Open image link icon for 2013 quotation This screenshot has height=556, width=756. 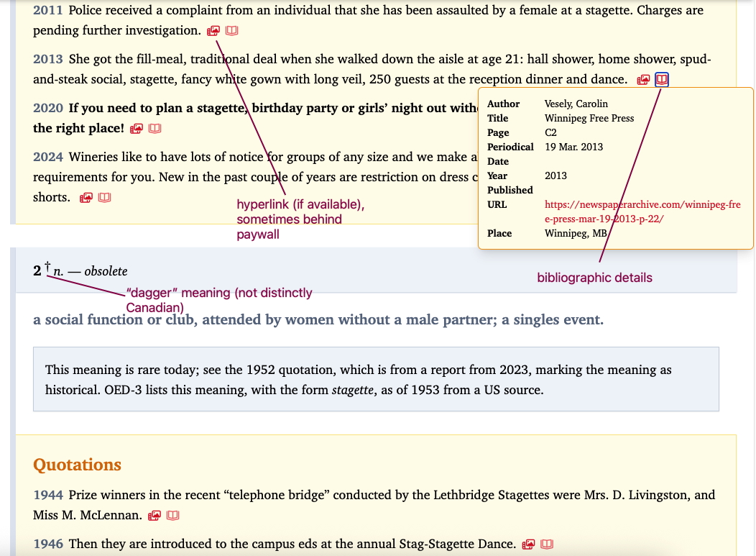pos(643,80)
